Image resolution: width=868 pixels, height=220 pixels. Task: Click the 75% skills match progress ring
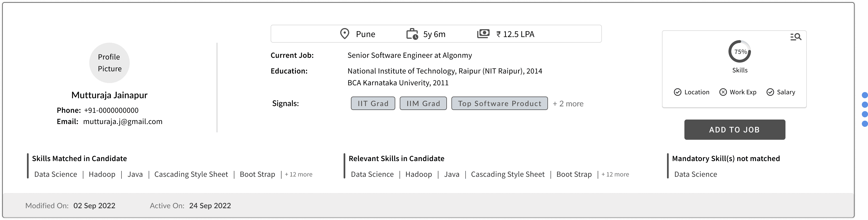[740, 52]
